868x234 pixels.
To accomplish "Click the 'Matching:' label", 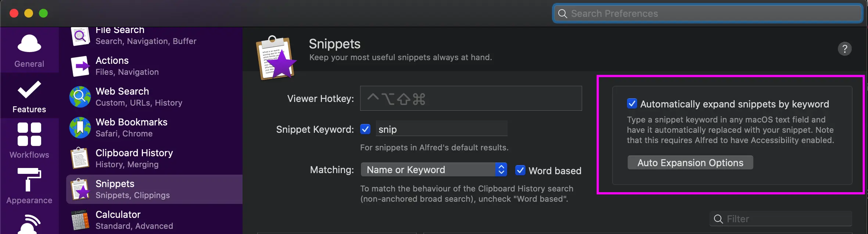I will (x=332, y=170).
